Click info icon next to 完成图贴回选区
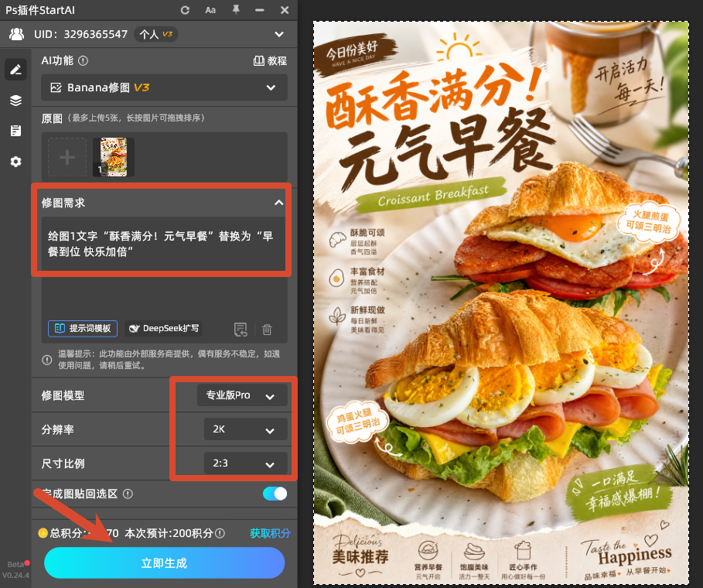The image size is (703, 588). tap(128, 494)
